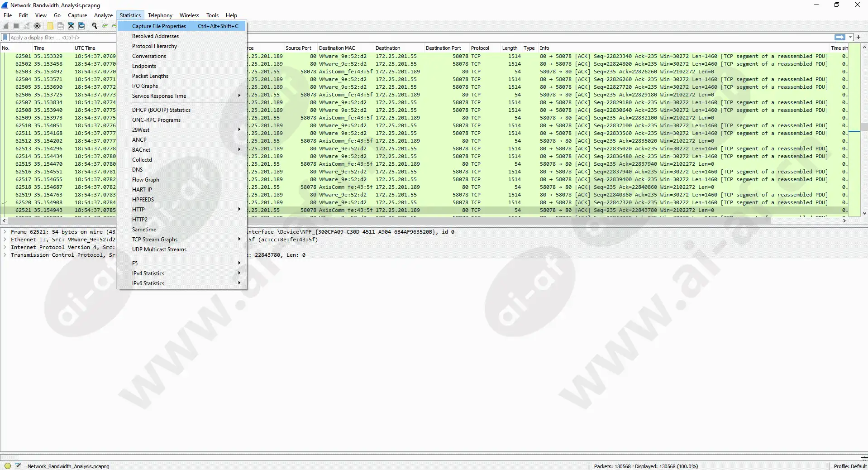Screen dimensions: 868x470
Task: Click the close capture file icon
Action: (x=71, y=26)
